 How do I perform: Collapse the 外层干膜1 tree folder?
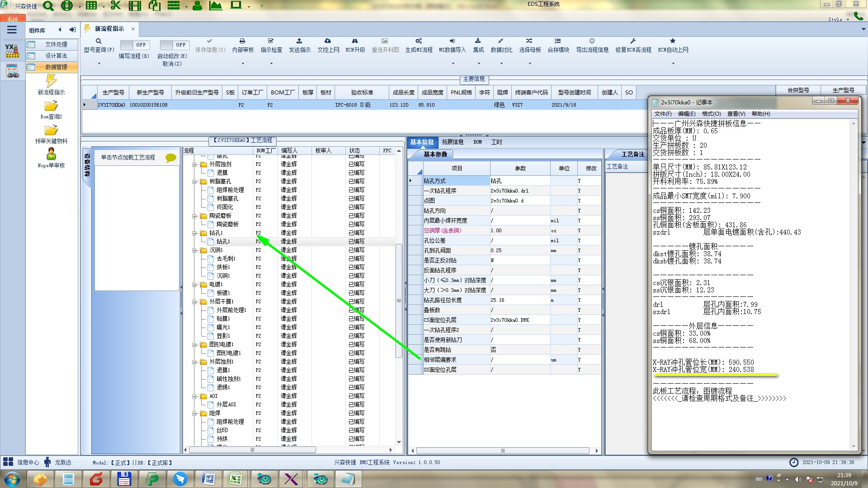click(194, 302)
